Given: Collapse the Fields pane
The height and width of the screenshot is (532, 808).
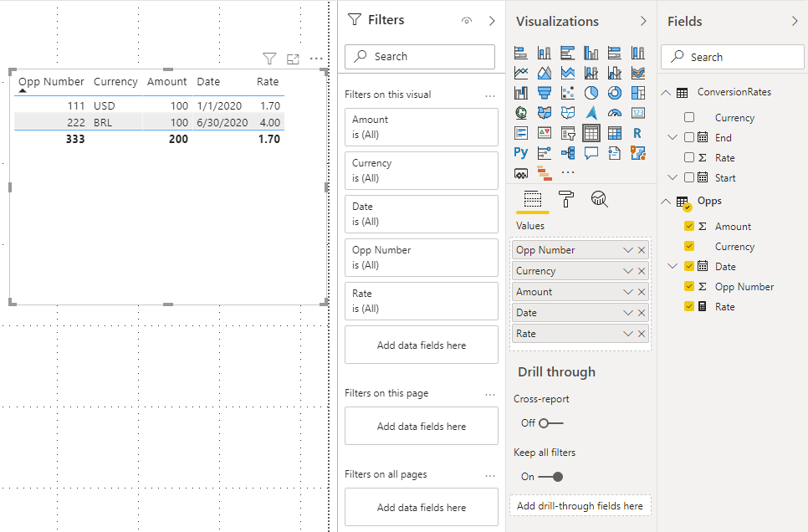Looking at the screenshot, I should click(795, 21).
